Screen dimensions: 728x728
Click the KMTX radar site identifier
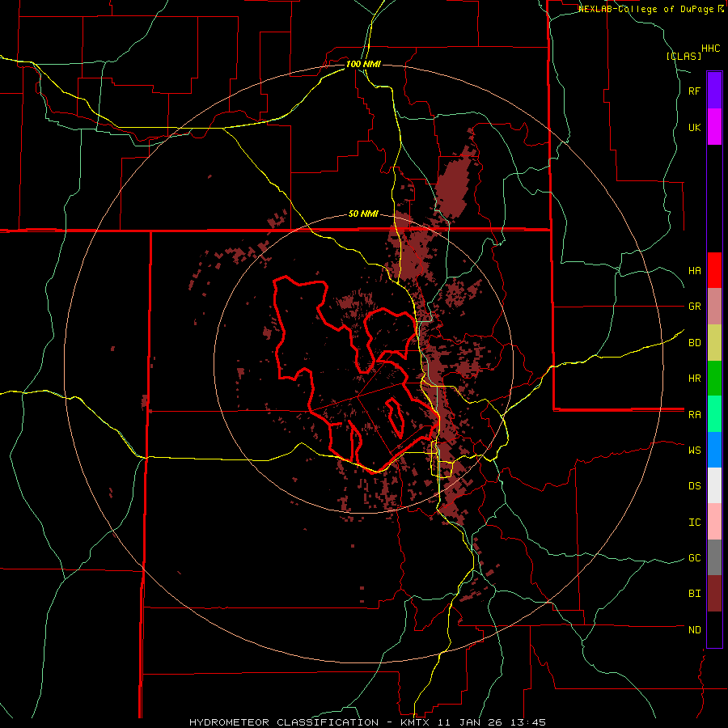pyautogui.click(x=417, y=722)
